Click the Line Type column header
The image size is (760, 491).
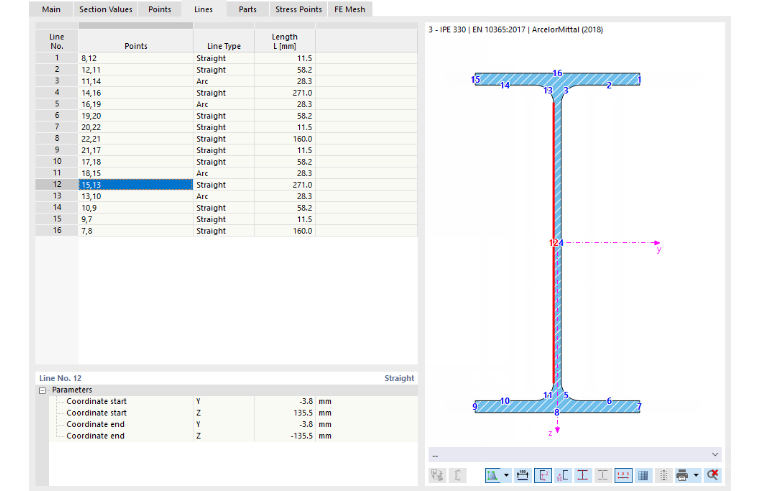(223, 41)
